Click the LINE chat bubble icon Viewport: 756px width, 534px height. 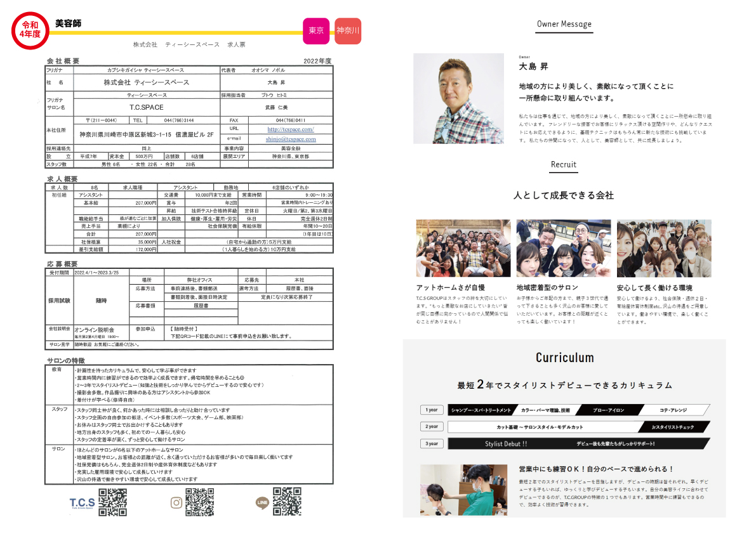[262, 503]
